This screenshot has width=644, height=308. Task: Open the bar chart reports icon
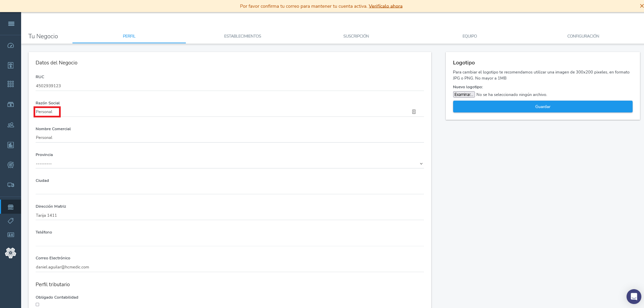click(x=11, y=145)
